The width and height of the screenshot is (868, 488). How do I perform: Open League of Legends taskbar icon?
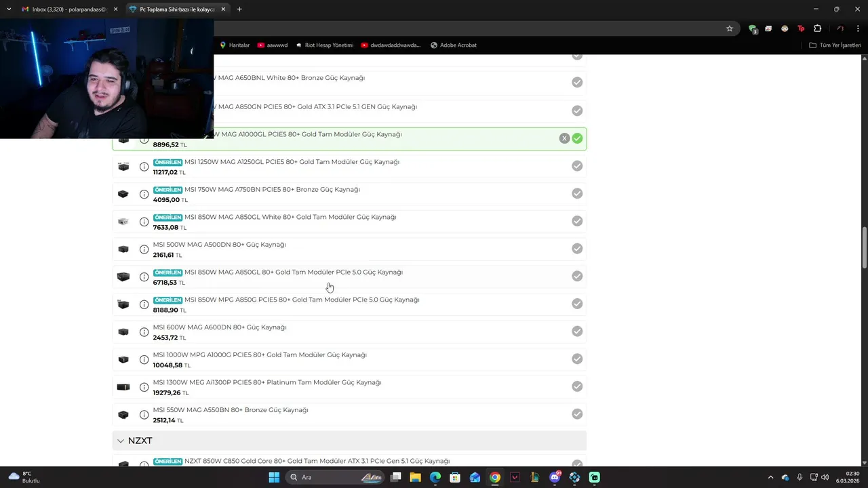click(535, 477)
